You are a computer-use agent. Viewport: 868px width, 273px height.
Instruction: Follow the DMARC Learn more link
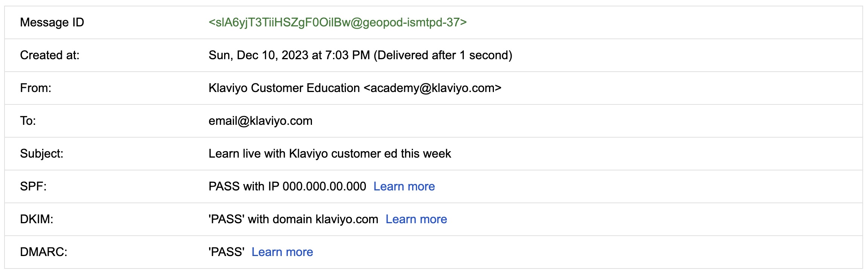tap(282, 252)
